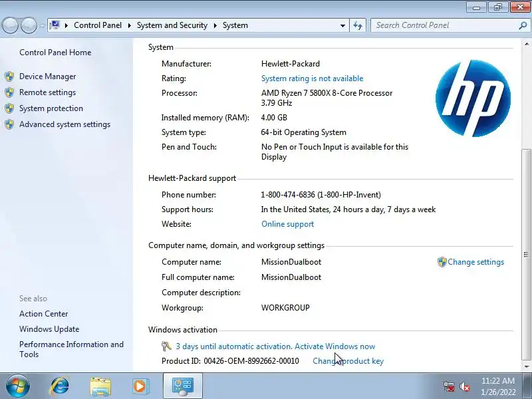Click 'System rating is not available' link
This screenshot has height=399, width=532.
click(312, 78)
